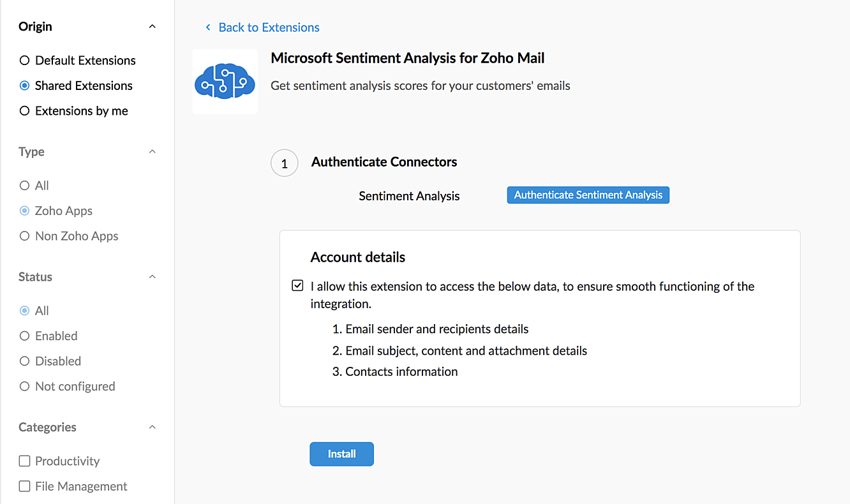
Task: Click the Account details heading
Action: tap(358, 257)
